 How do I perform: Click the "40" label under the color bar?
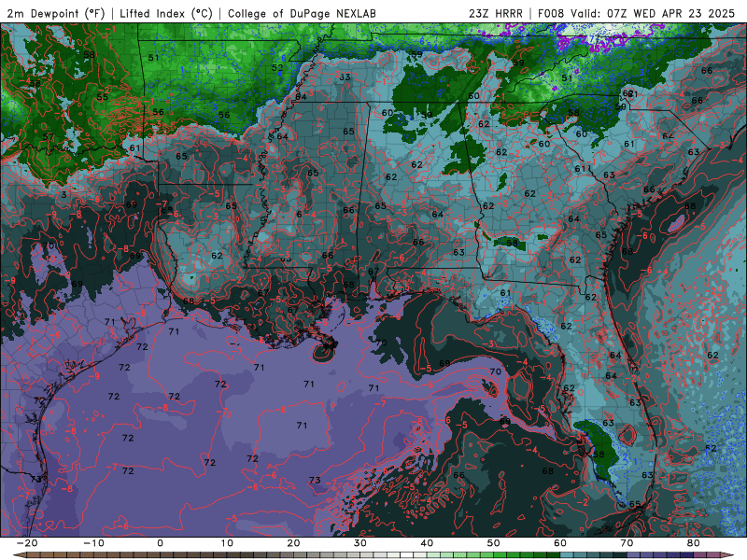427,543
